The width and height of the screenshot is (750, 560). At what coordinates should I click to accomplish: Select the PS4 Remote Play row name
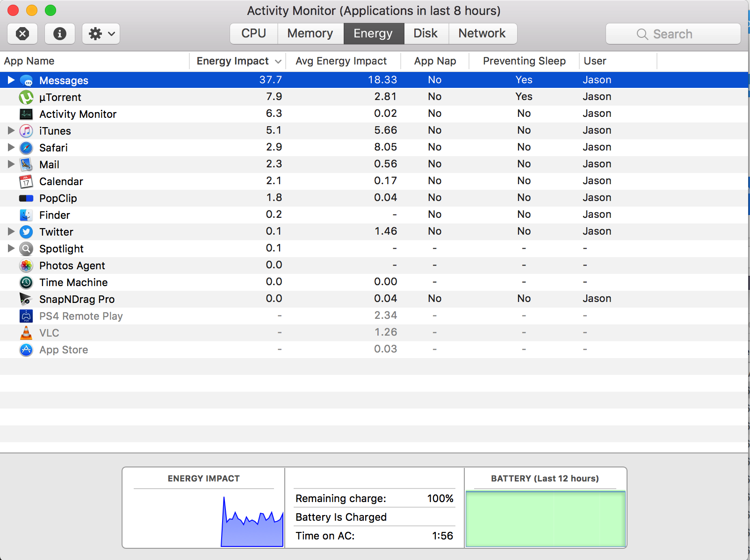point(81,316)
